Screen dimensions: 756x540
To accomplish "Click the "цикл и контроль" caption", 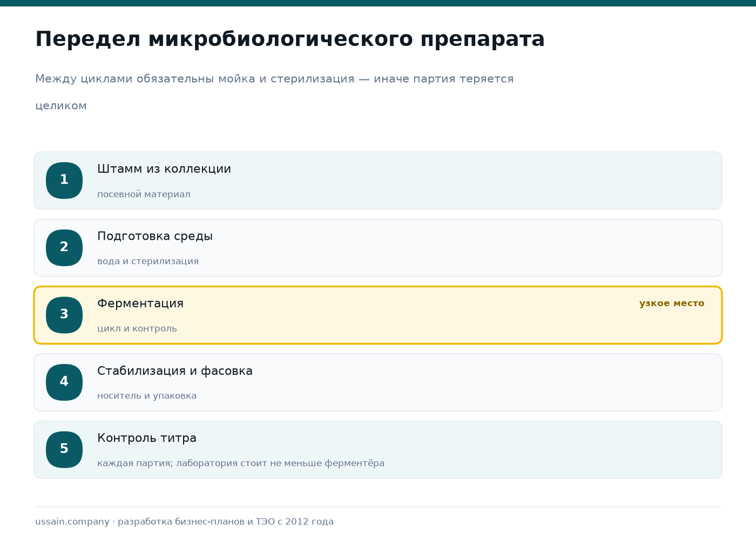I will tap(137, 329).
